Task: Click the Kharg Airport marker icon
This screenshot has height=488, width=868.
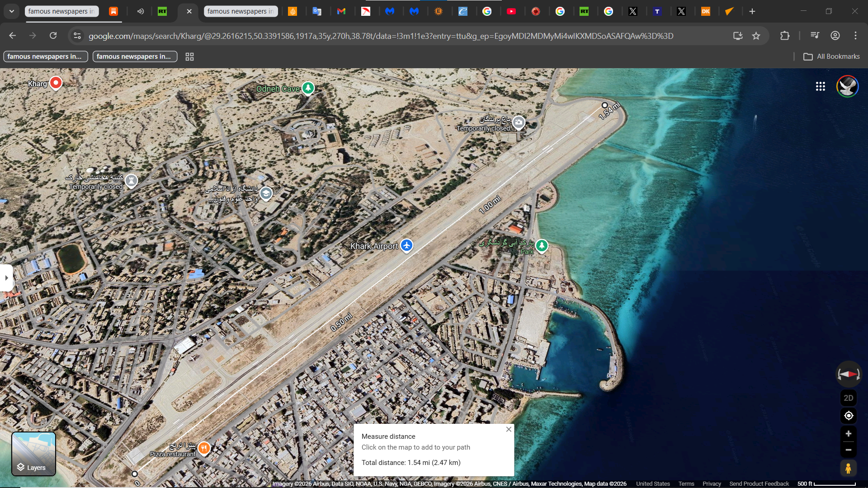Action: [406, 245]
